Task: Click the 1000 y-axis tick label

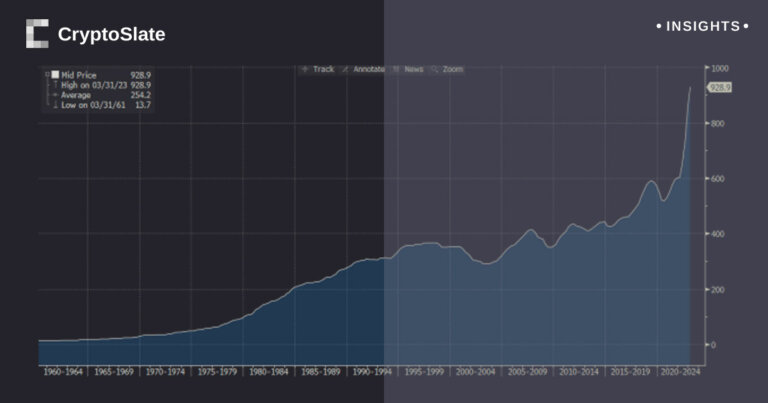Action: pos(720,68)
